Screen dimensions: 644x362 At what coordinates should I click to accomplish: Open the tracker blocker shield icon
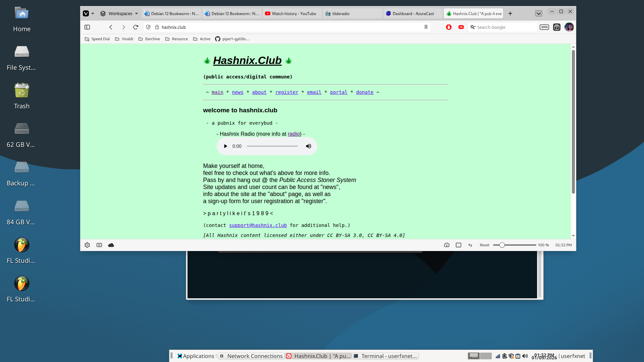(148, 27)
